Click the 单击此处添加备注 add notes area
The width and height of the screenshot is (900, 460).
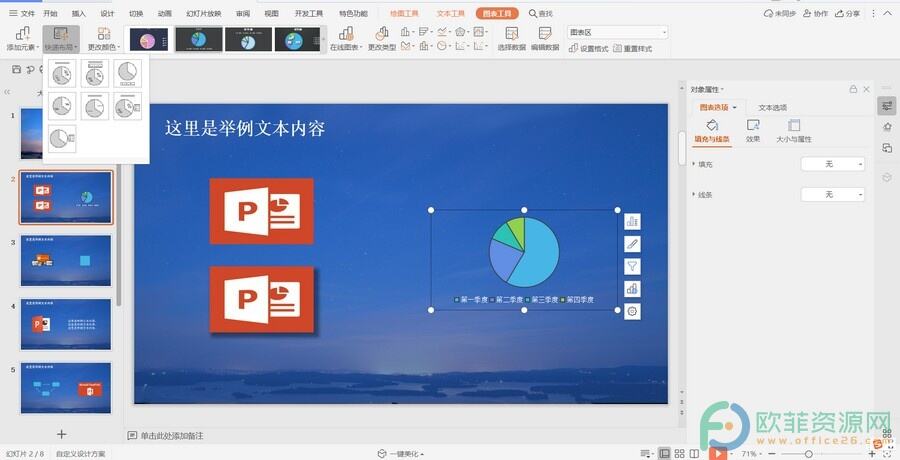(x=172, y=436)
